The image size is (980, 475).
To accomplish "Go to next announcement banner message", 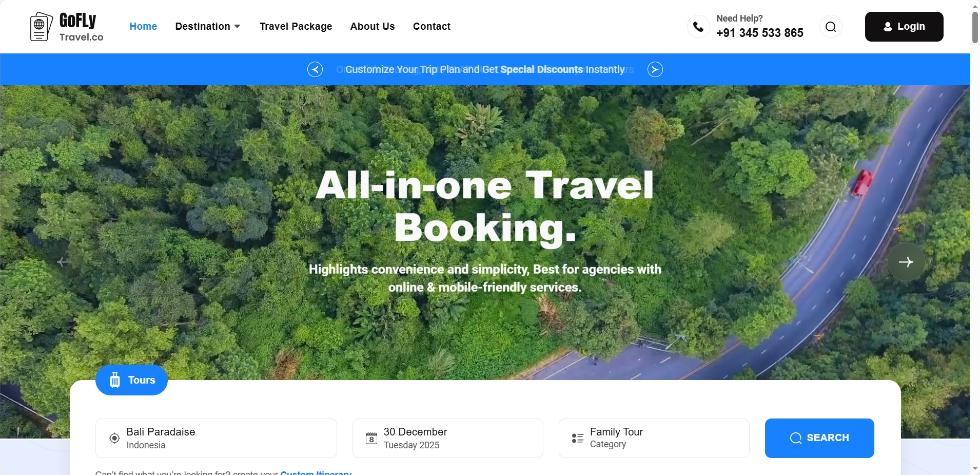I will click(655, 69).
